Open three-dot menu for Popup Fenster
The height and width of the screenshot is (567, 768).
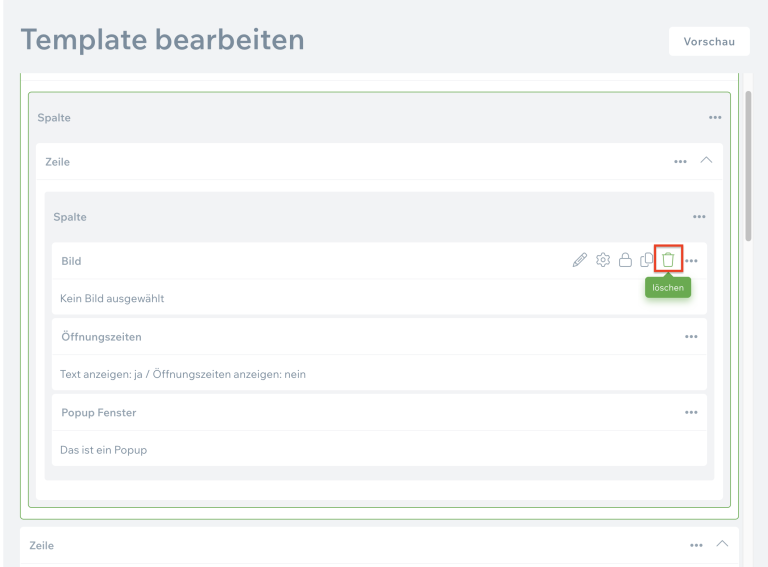pos(691,412)
